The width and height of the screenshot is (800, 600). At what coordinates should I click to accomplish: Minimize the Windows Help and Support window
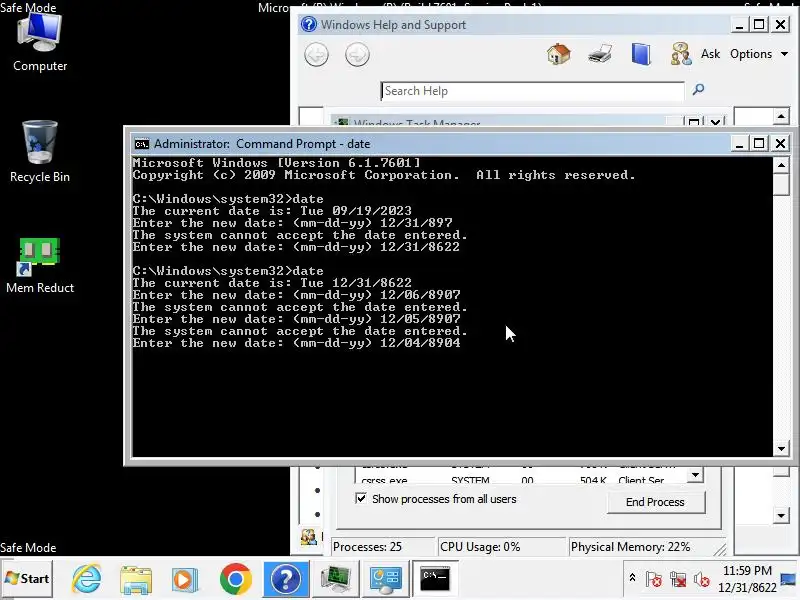(739, 24)
